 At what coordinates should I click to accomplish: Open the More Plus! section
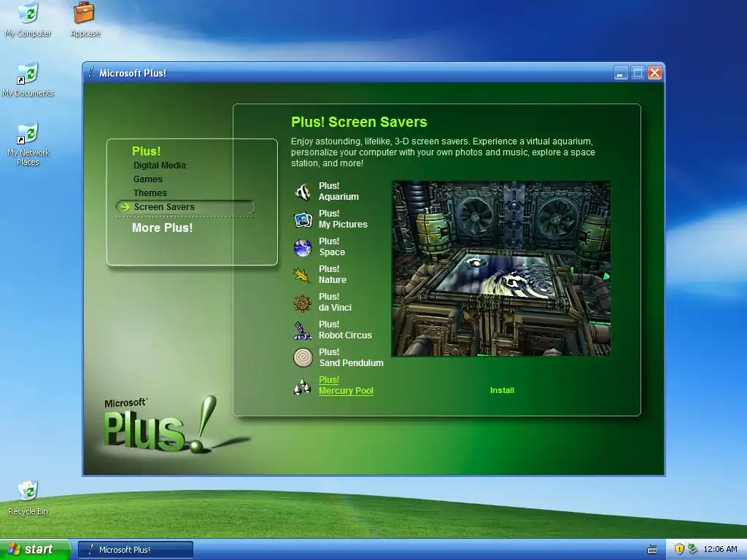point(163,227)
